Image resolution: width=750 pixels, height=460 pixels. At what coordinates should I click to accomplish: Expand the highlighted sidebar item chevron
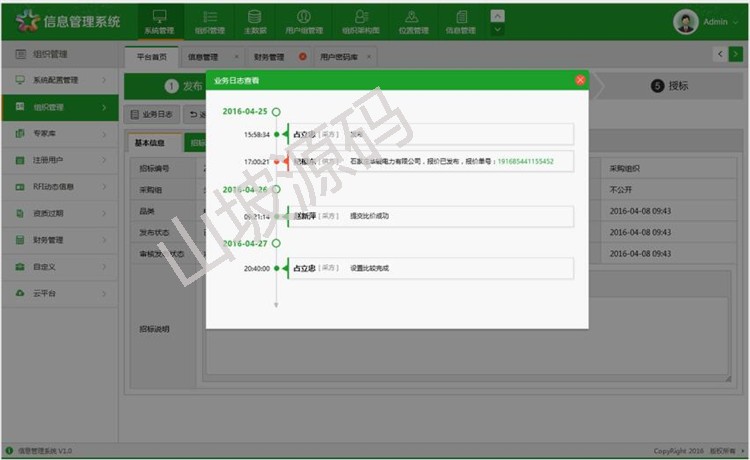104,107
